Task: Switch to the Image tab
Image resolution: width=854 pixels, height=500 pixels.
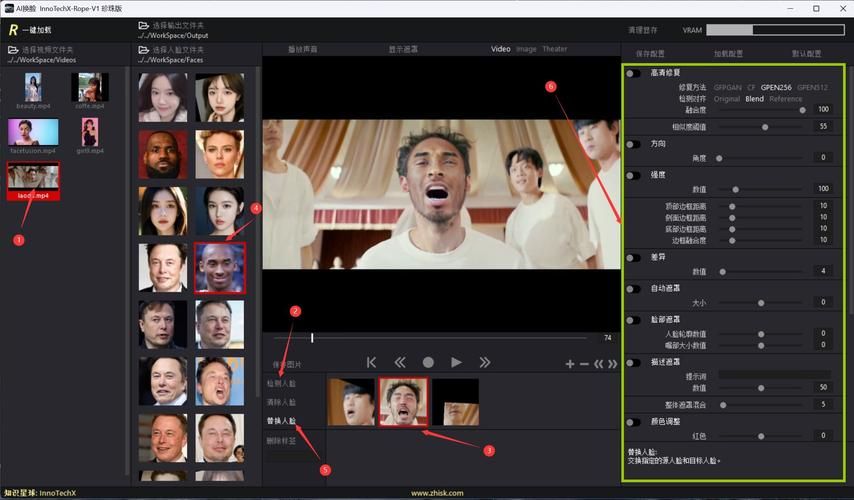Action: (x=526, y=49)
